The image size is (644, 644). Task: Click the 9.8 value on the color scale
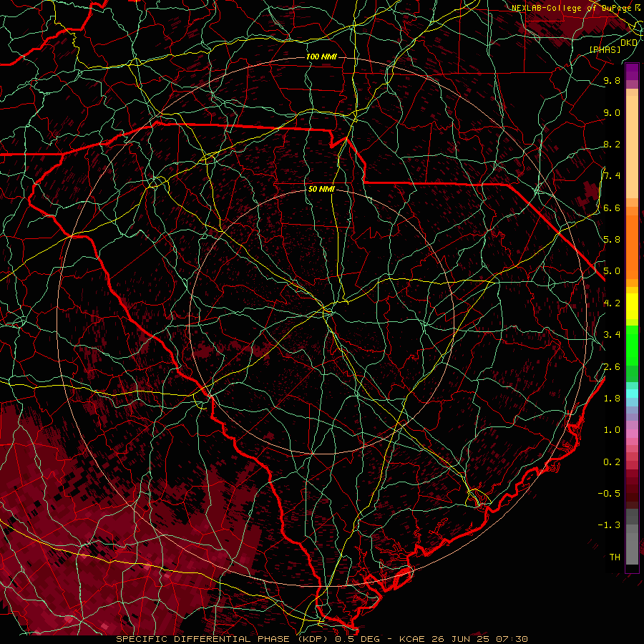tap(612, 80)
